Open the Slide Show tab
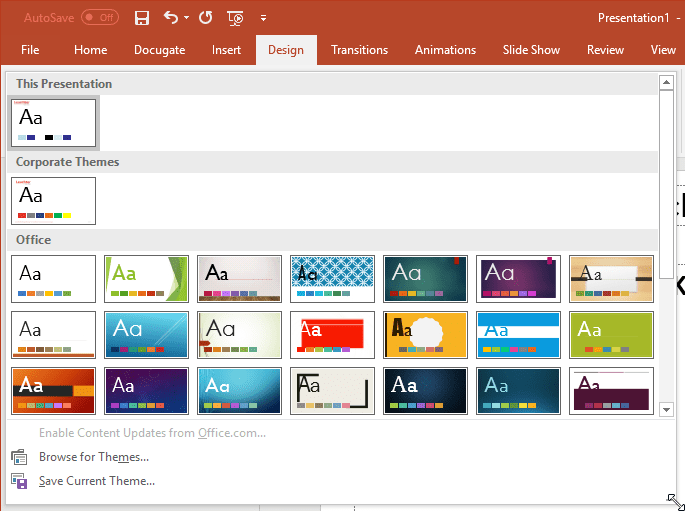The width and height of the screenshot is (685, 511). tap(531, 50)
